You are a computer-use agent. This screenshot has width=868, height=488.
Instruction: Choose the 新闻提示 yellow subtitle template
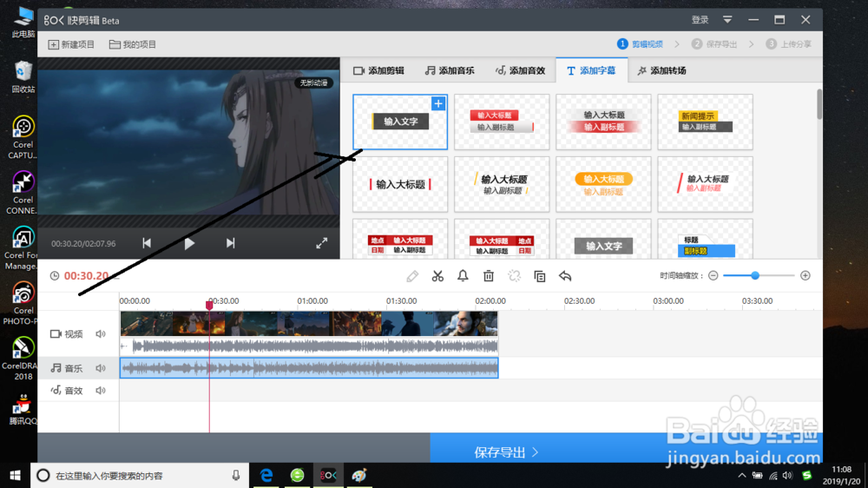(705, 122)
